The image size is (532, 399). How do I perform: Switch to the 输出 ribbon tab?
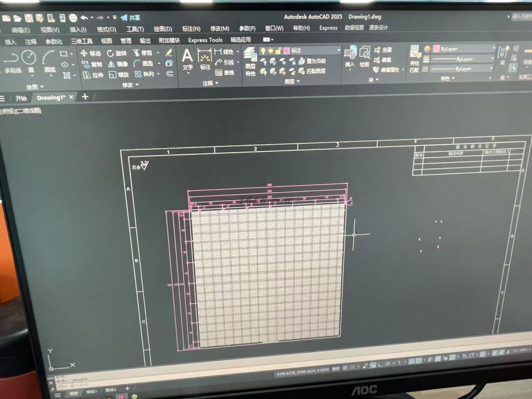click(145, 40)
